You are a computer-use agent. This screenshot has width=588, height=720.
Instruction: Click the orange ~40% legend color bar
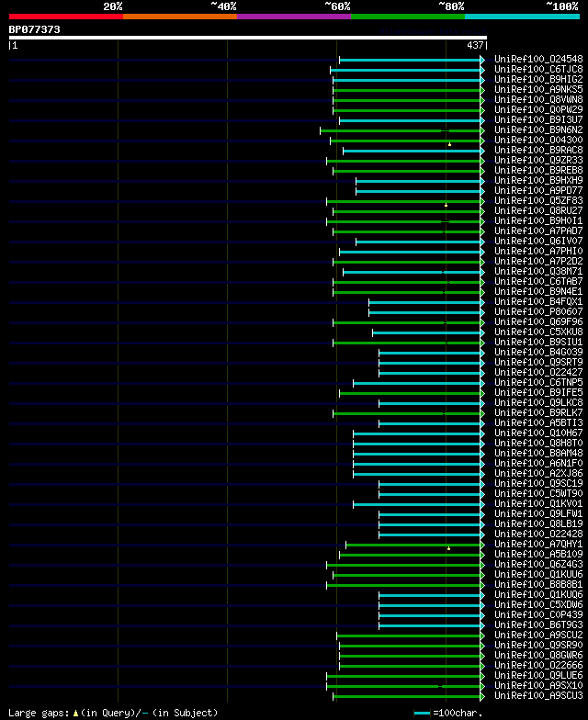pos(180,17)
